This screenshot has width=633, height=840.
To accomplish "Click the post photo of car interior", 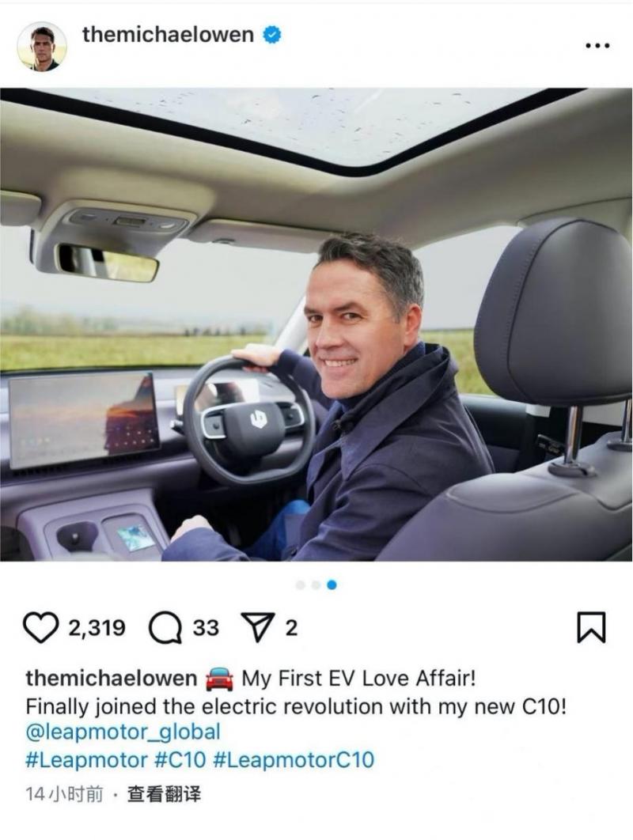I will (316, 324).
